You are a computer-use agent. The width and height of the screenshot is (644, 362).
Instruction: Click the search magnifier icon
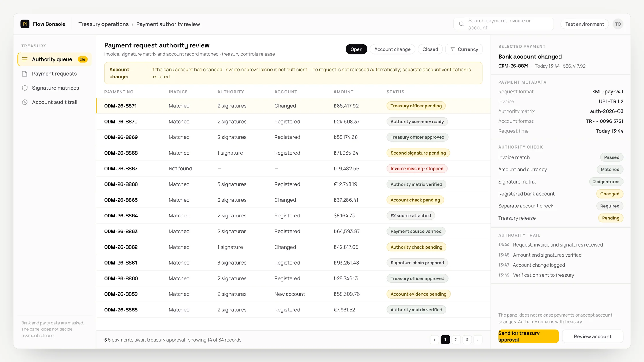[x=461, y=24]
